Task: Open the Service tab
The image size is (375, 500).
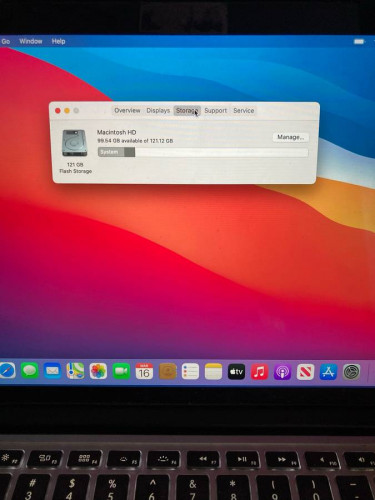Action: (x=244, y=111)
